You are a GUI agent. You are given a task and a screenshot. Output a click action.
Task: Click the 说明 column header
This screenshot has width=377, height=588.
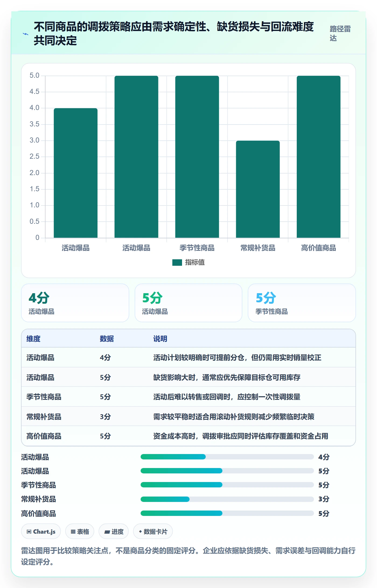tap(160, 339)
